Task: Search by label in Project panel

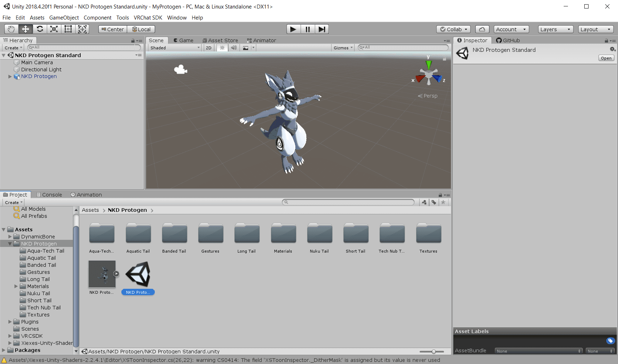Action: pyautogui.click(x=434, y=202)
